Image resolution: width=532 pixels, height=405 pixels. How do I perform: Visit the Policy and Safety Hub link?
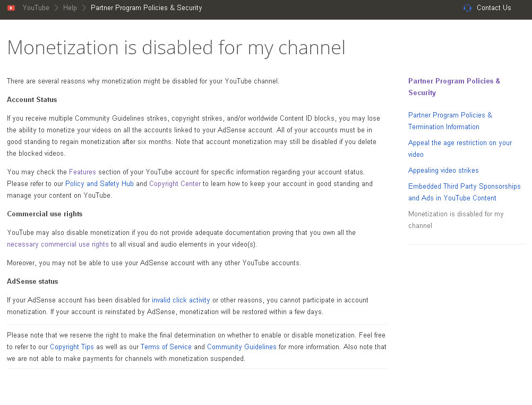click(99, 184)
